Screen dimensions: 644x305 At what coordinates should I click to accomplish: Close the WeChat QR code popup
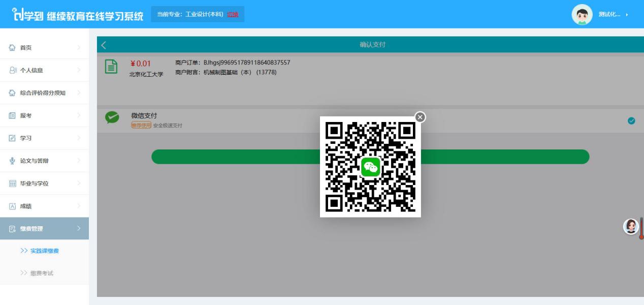(420, 117)
